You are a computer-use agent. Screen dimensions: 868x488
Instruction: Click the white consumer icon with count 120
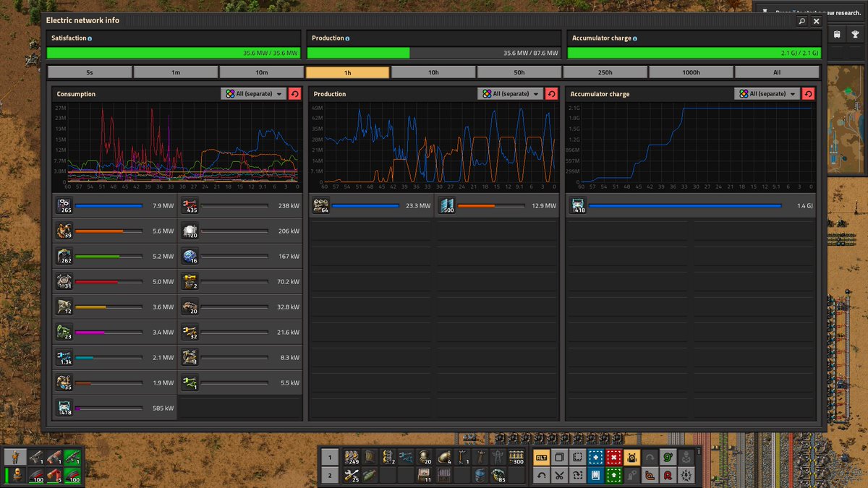click(190, 231)
